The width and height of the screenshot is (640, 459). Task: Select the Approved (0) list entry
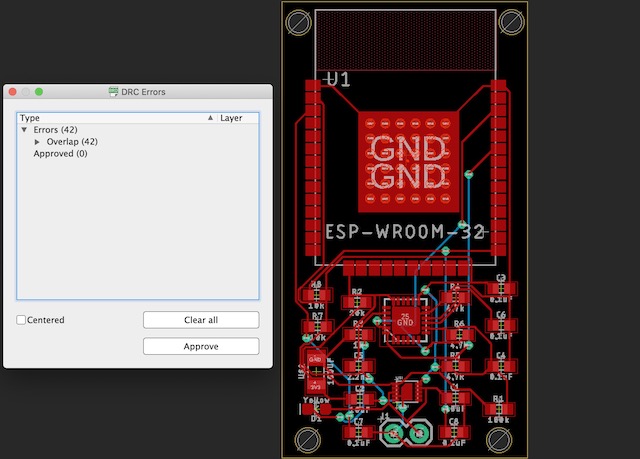(x=60, y=154)
